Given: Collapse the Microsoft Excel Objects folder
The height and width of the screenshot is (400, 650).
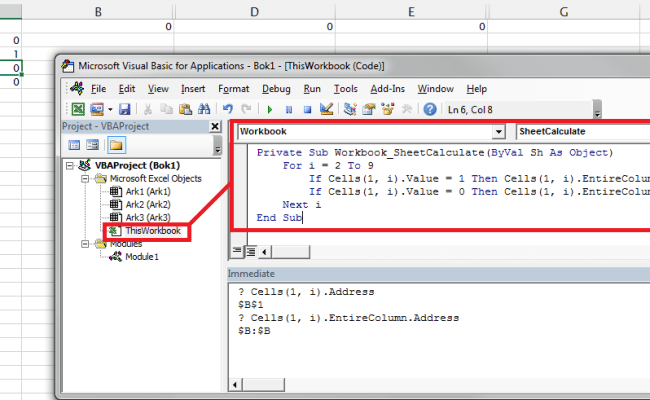Looking at the screenshot, I should (x=85, y=179).
